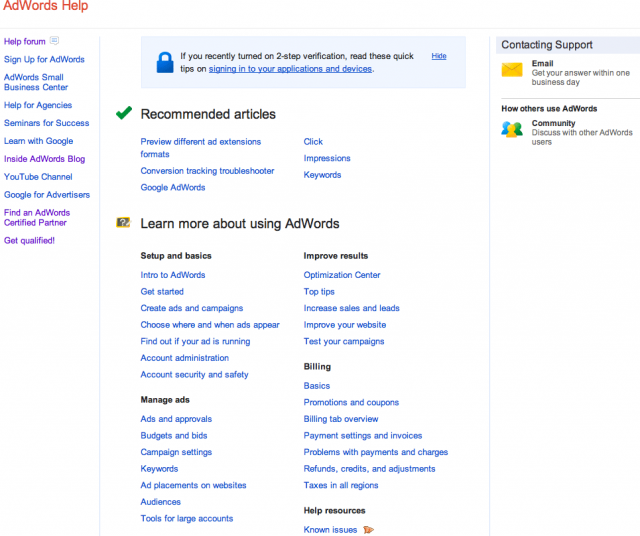Open Promotions and coupons
640x536 pixels.
[351, 403]
